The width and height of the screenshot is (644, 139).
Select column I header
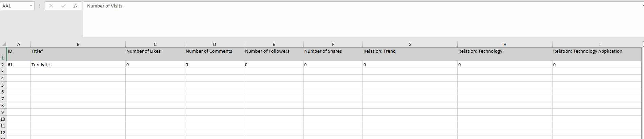[600, 45]
